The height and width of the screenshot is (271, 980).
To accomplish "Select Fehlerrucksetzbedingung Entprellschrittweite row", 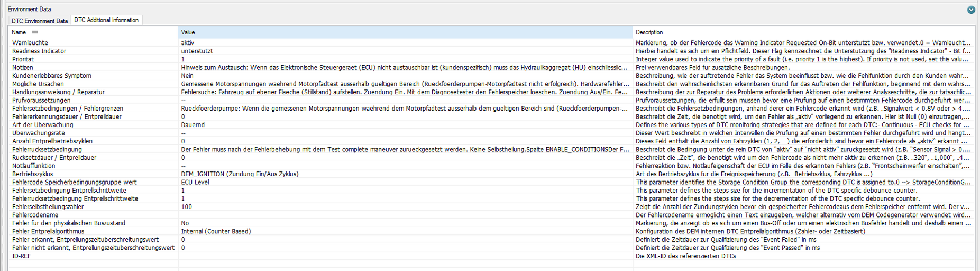I will [x=75, y=198].
